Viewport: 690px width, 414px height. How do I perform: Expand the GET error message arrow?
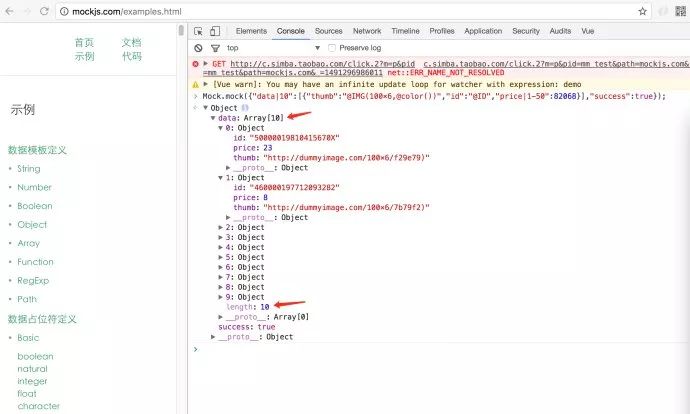coord(206,64)
